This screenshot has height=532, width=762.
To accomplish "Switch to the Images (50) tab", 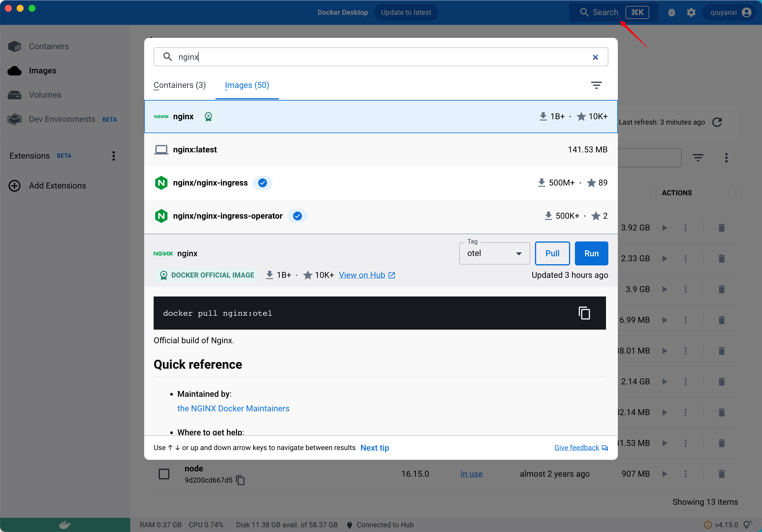I will pyautogui.click(x=247, y=85).
